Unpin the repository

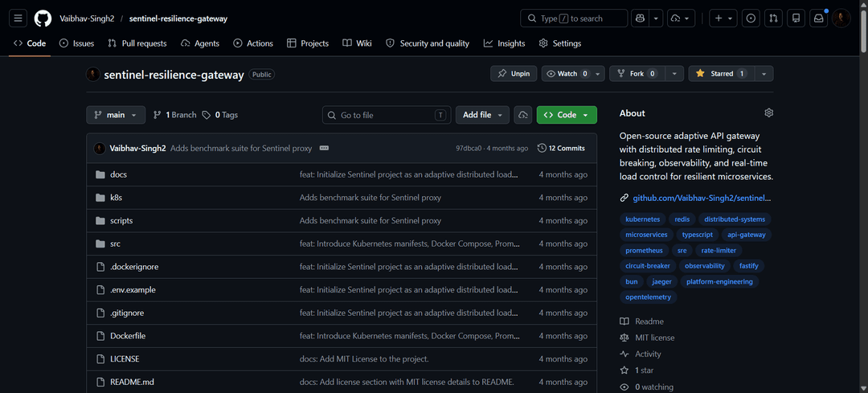pyautogui.click(x=513, y=74)
